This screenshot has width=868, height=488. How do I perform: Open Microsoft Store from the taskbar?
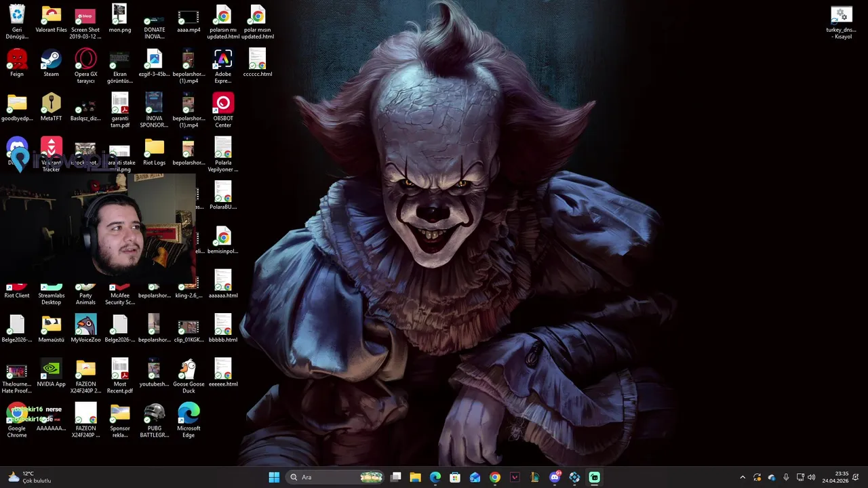455,477
